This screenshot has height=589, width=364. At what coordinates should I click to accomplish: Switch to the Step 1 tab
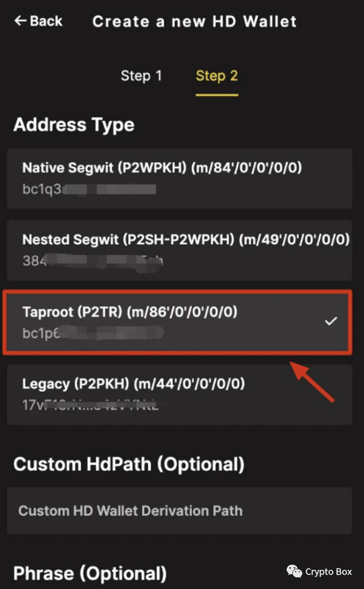(141, 76)
